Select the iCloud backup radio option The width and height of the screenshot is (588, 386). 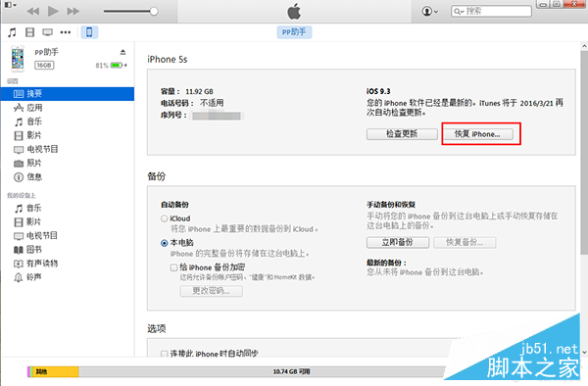click(165, 218)
